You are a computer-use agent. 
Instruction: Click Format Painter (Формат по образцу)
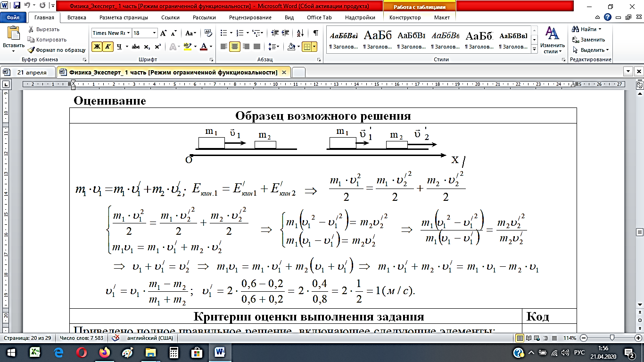[57, 49]
